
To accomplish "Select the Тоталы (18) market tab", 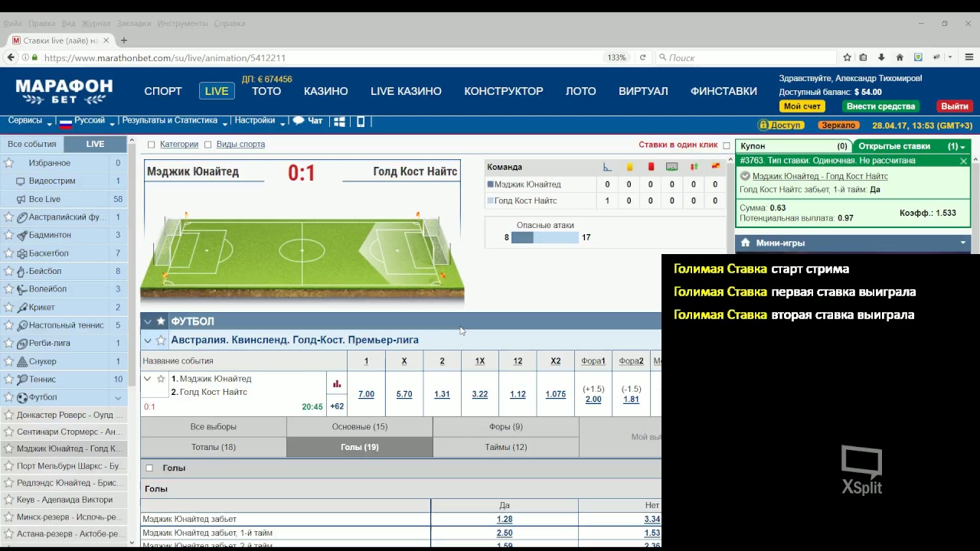I will pos(214,447).
